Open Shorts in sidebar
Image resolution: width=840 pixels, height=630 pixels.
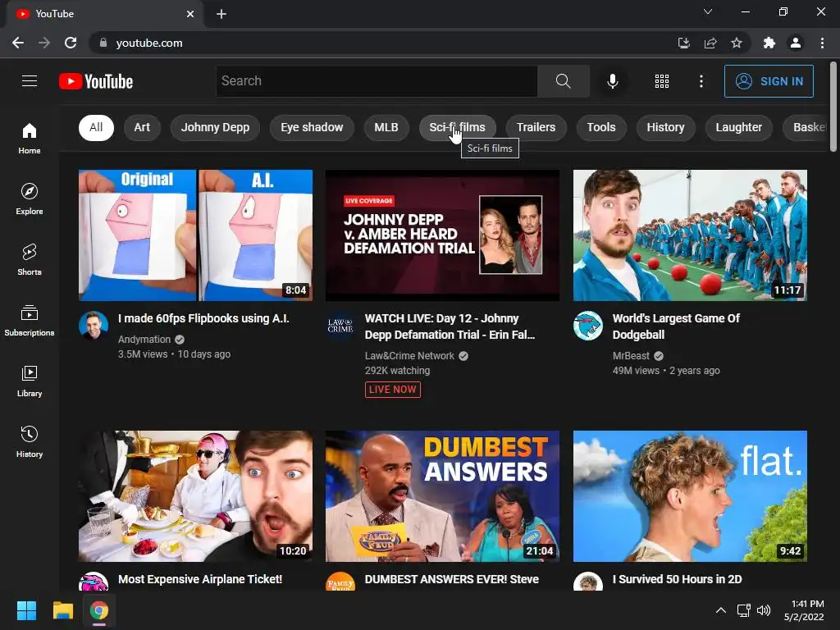[30, 259]
